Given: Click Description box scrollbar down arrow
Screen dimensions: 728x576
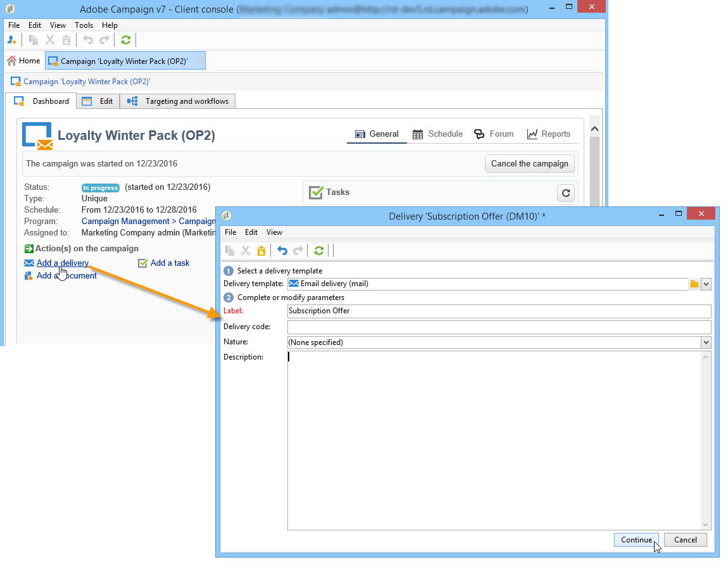Looking at the screenshot, I should point(706,525).
